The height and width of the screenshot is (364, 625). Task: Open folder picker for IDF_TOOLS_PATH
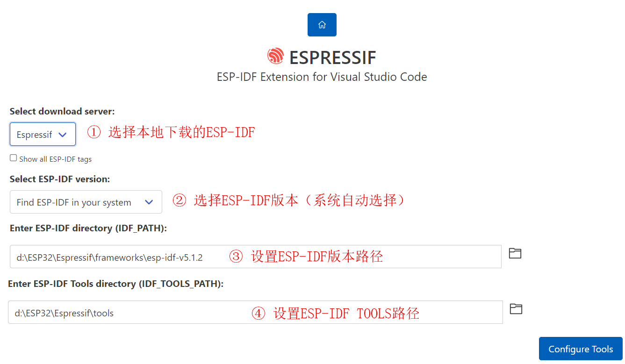pyautogui.click(x=516, y=309)
